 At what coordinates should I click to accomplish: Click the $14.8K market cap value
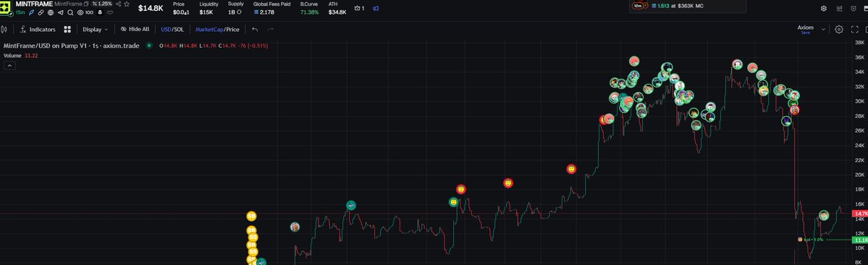click(x=150, y=8)
